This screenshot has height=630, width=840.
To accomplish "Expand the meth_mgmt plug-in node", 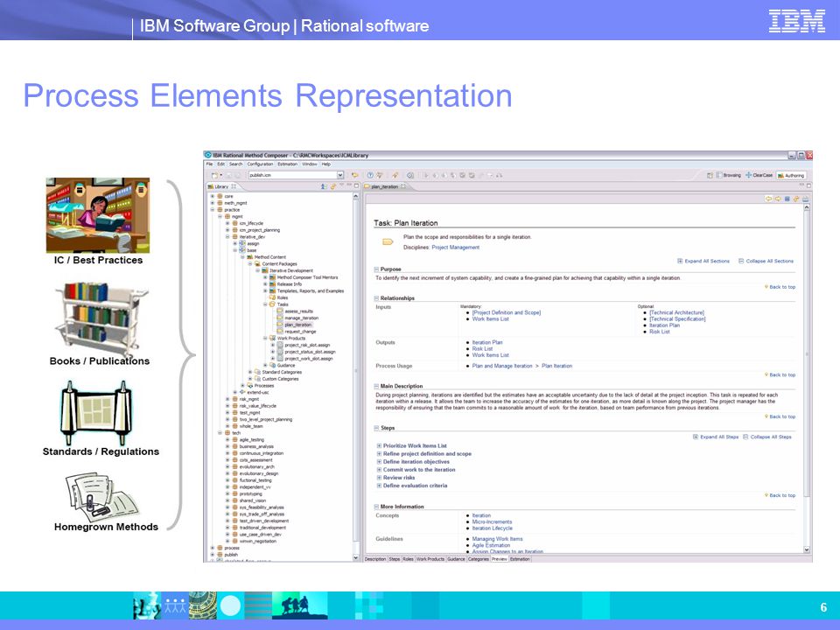I will [212, 203].
